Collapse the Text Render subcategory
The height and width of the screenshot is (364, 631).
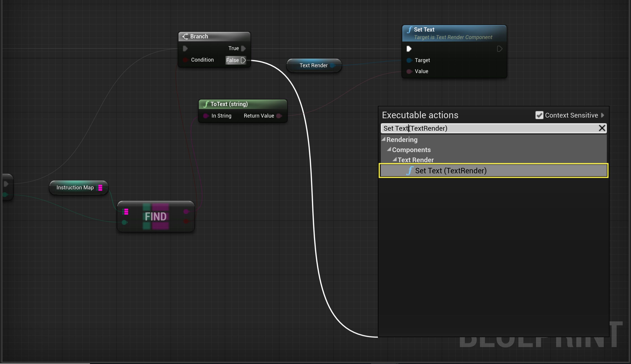click(395, 160)
